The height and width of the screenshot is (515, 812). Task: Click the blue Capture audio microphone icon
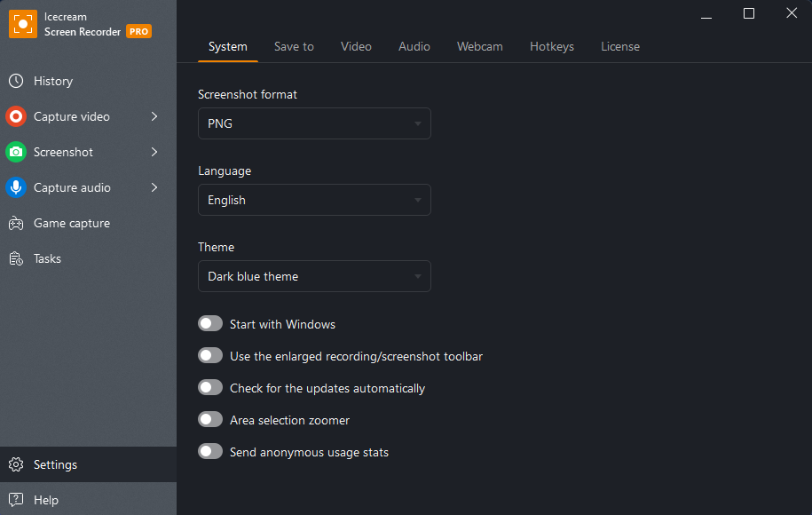[16, 187]
